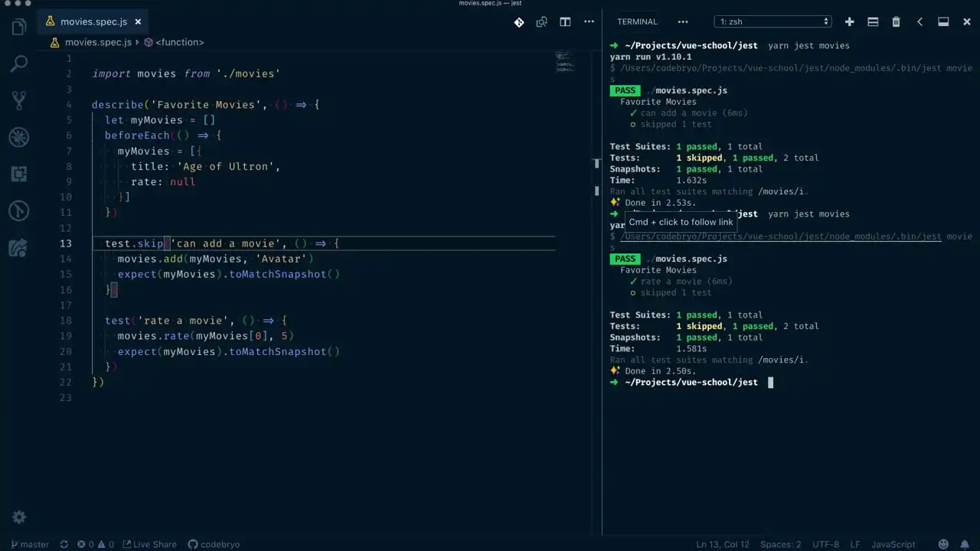This screenshot has height=551, width=980.
Task: Open the Live Share view in activity bar
Action: (19, 247)
